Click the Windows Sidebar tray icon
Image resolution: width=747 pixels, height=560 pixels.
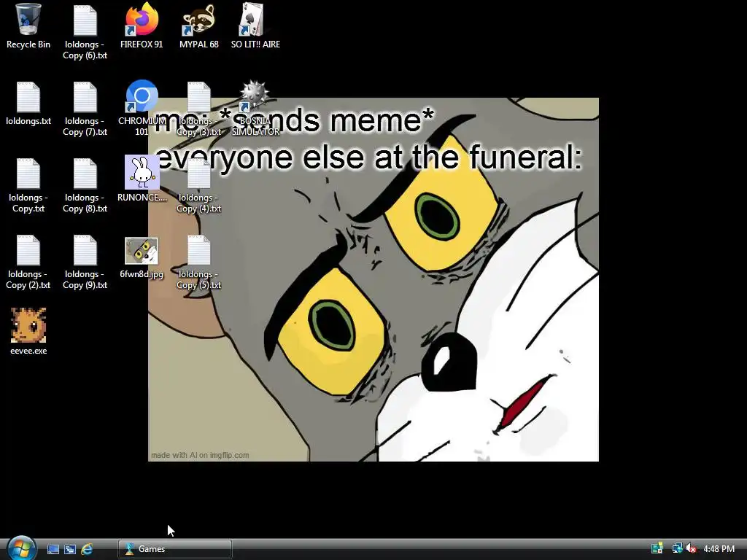tap(657, 548)
